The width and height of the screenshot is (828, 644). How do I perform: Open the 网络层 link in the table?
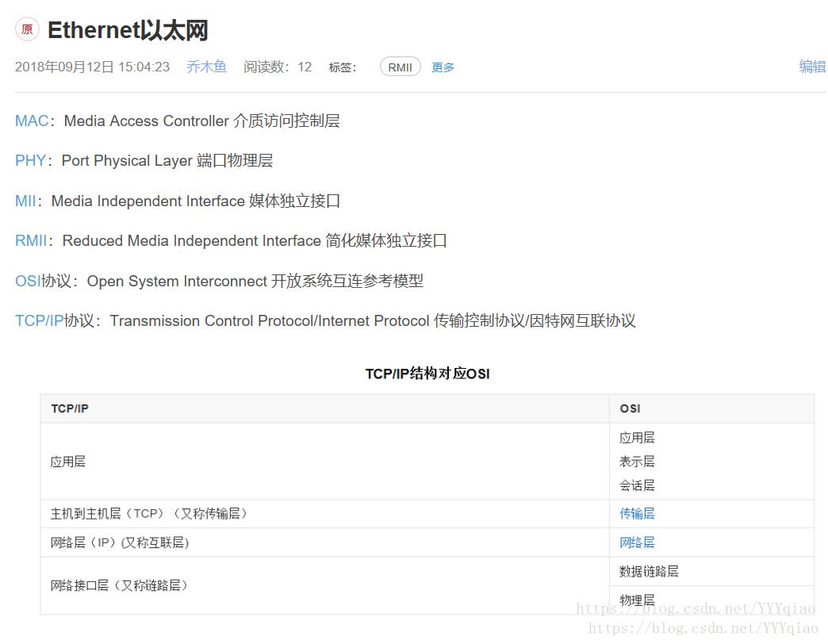point(636,542)
